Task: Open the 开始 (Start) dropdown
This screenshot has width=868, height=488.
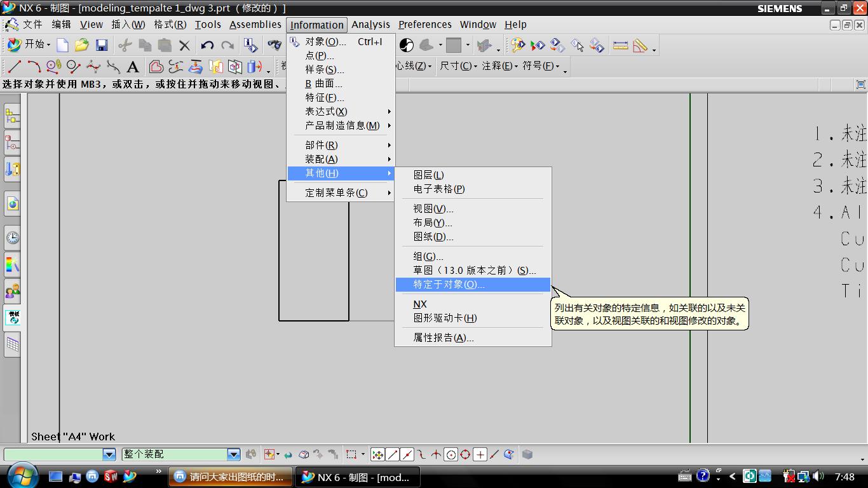Action: pos(29,44)
